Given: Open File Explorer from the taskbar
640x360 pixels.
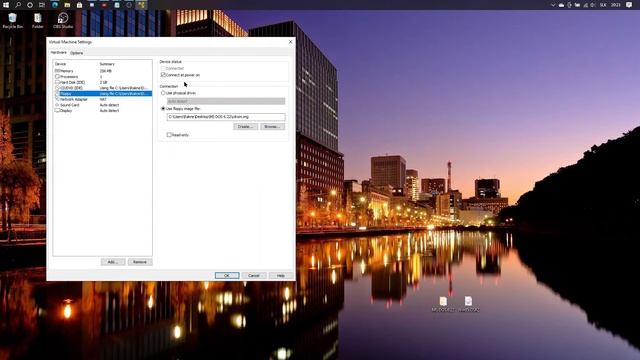Looking at the screenshot, I should [67, 5].
